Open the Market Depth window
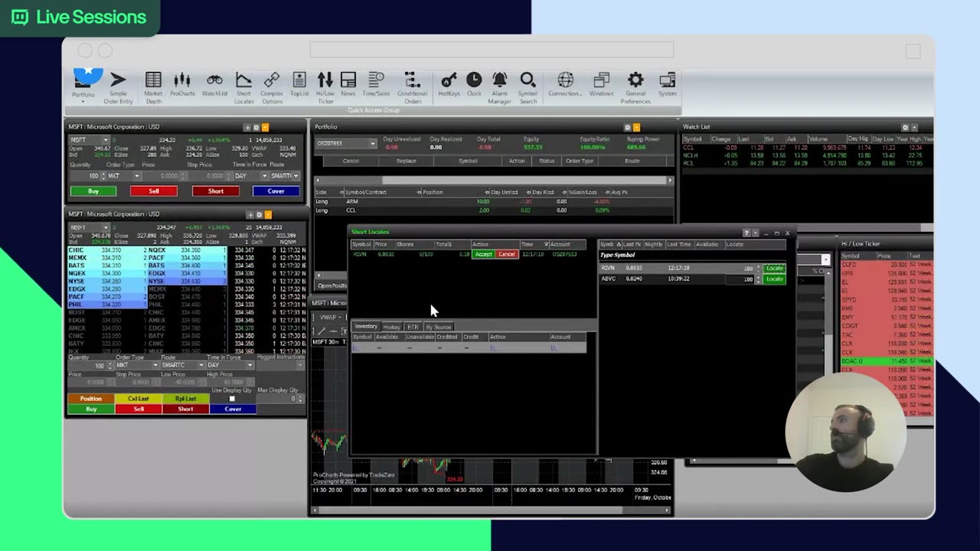The height and width of the screenshot is (551, 980). click(153, 87)
